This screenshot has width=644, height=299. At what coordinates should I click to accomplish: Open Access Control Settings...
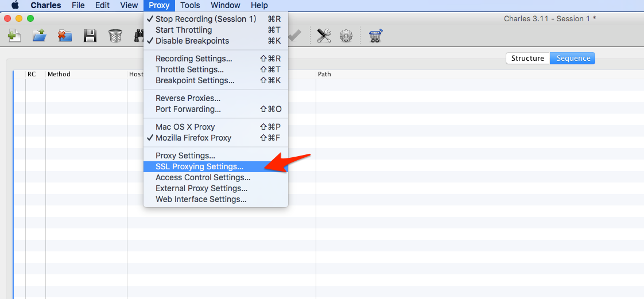pos(216,177)
